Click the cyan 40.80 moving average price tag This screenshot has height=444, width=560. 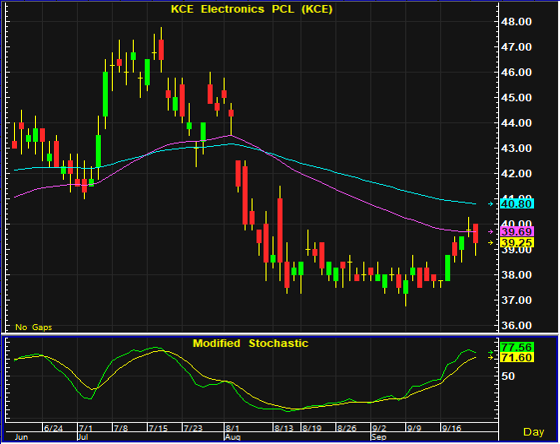tap(517, 204)
